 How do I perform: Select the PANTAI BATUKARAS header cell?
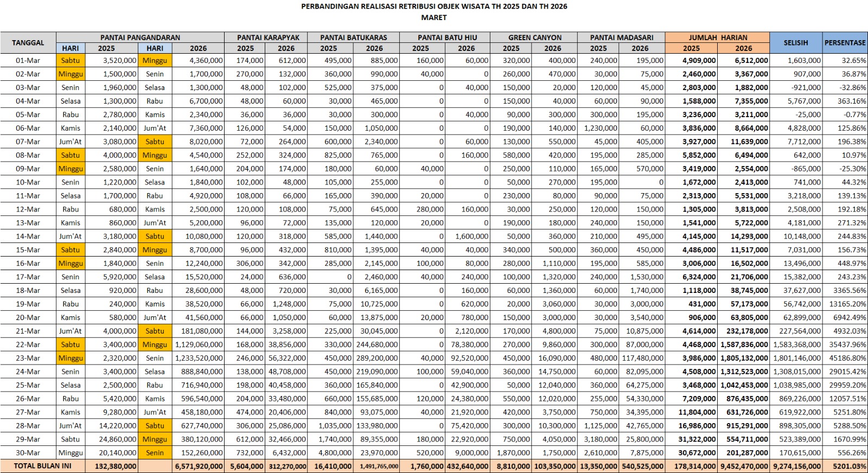pyautogui.click(x=353, y=37)
